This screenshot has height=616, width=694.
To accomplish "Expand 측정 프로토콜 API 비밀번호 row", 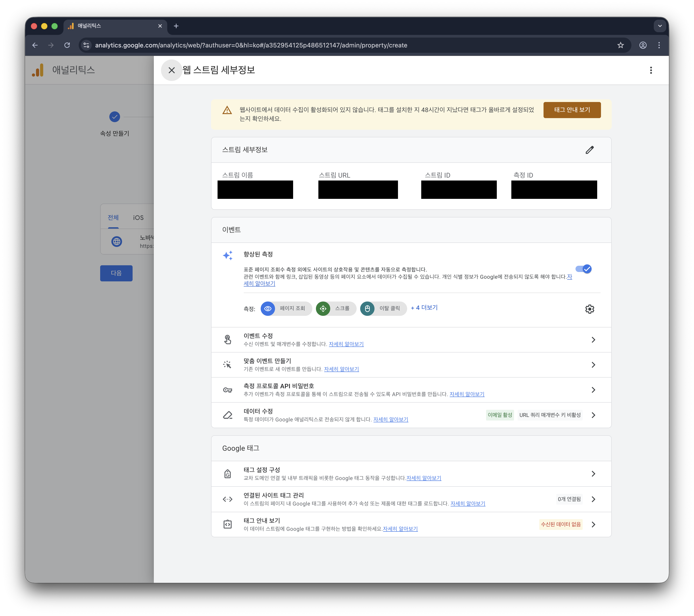I will click(593, 390).
